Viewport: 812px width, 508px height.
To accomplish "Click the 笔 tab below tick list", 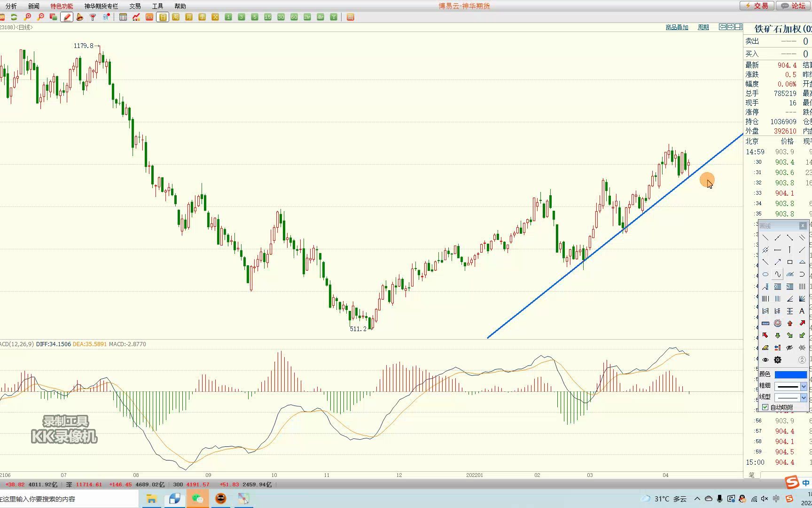I will pos(751,475).
